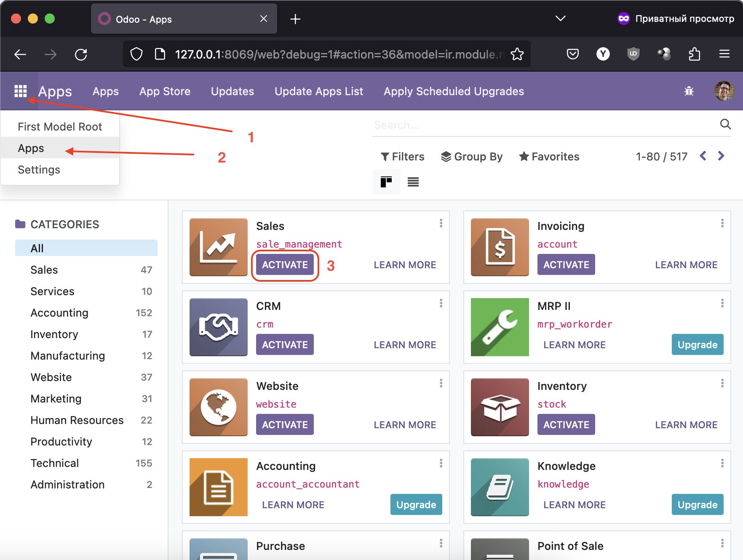Open the user avatar menu
Image resolution: width=743 pixels, height=560 pixels.
724,91
